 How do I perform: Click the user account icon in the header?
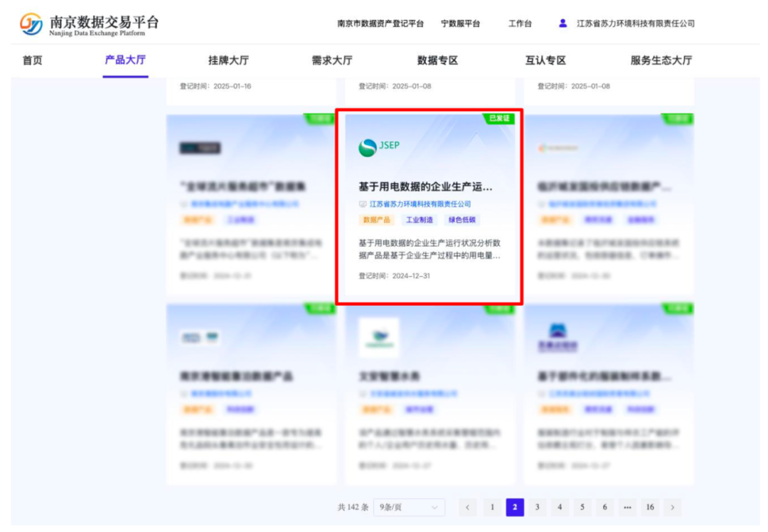561,23
